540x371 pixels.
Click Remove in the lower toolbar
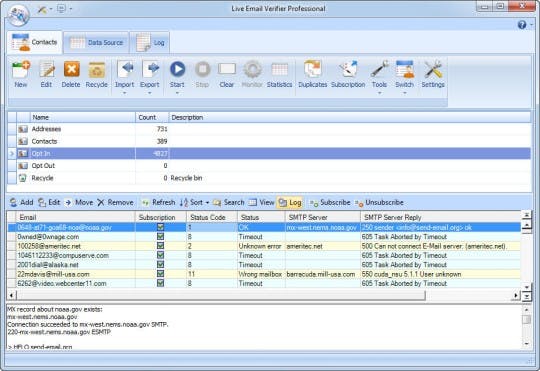115,203
